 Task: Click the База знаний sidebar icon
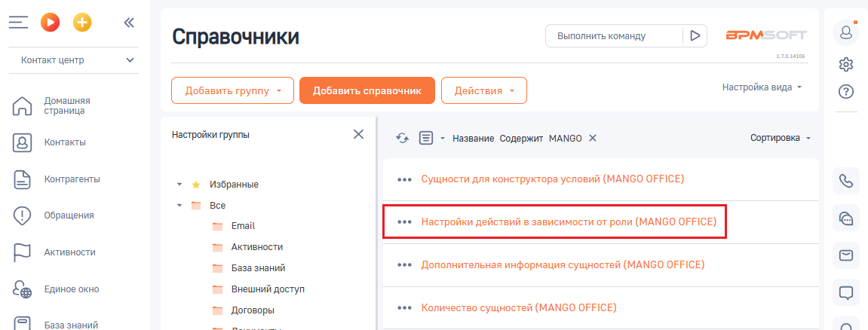[22, 323]
